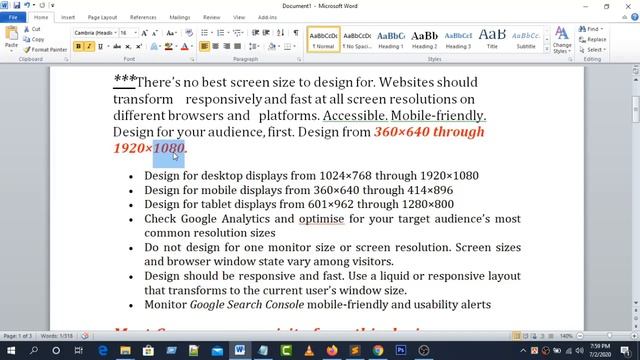Justify the paragraph text

pos(238,47)
